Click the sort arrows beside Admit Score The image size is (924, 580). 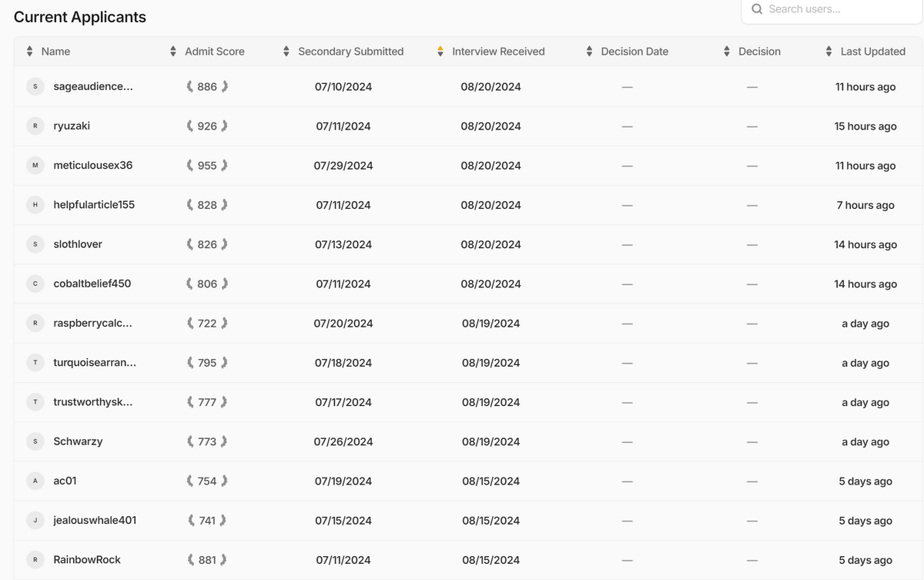pos(173,52)
